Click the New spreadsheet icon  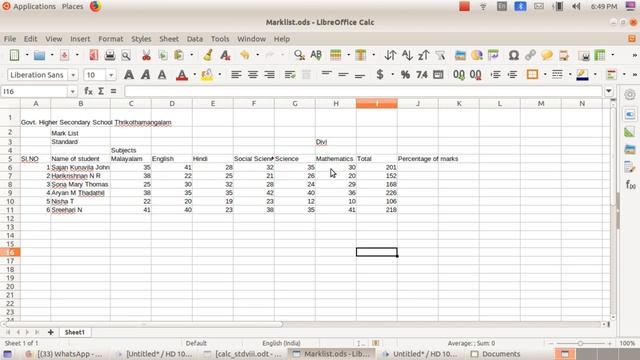[x=14, y=55]
